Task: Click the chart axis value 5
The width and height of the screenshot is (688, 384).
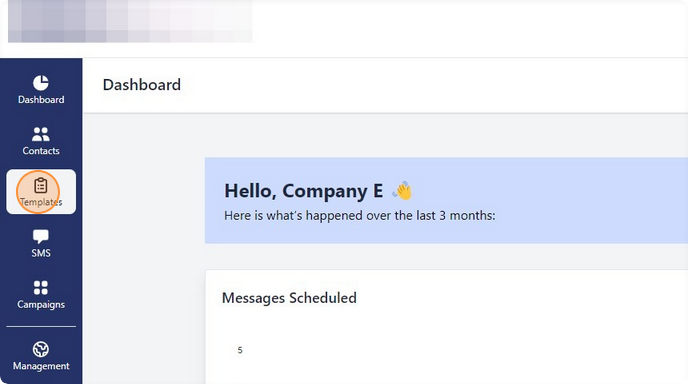Action: pos(240,350)
